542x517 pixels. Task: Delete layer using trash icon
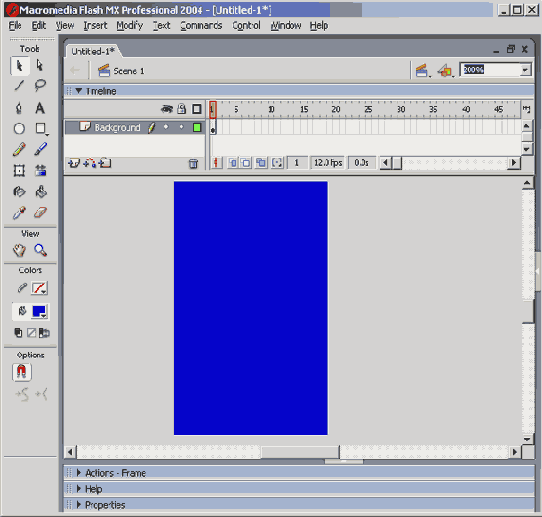click(194, 163)
